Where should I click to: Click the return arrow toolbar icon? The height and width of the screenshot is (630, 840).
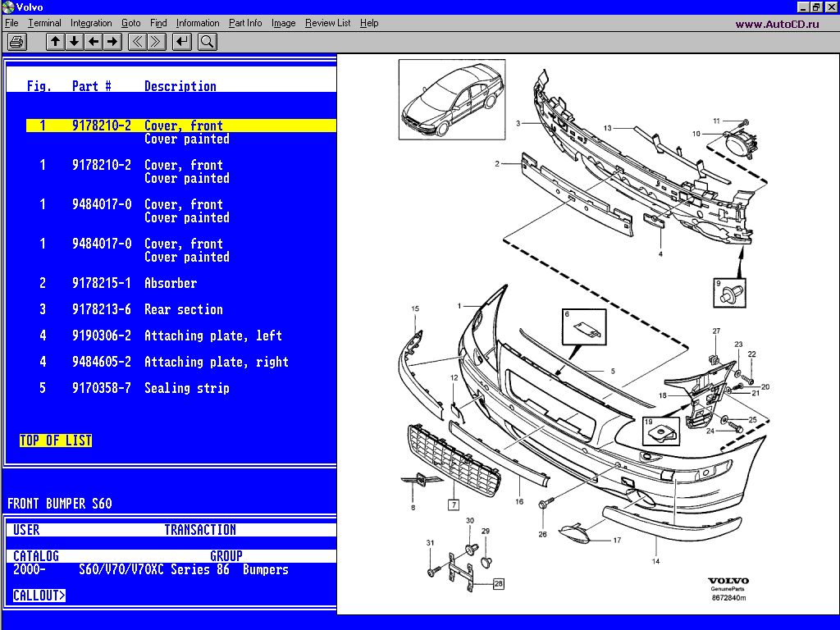(x=182, y=42)
